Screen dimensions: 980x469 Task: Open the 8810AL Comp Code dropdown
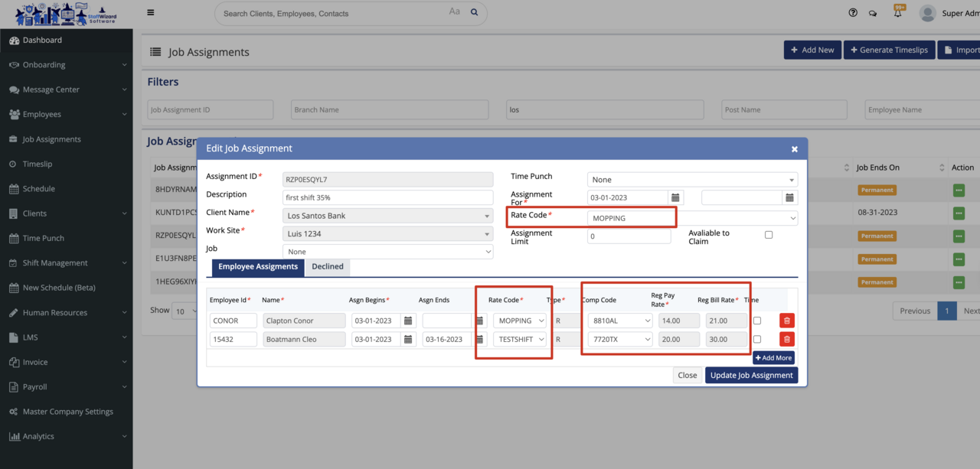619,321
